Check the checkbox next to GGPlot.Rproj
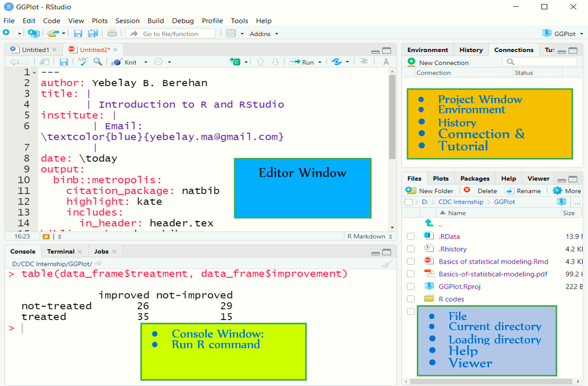 click(x=410, y=286)
